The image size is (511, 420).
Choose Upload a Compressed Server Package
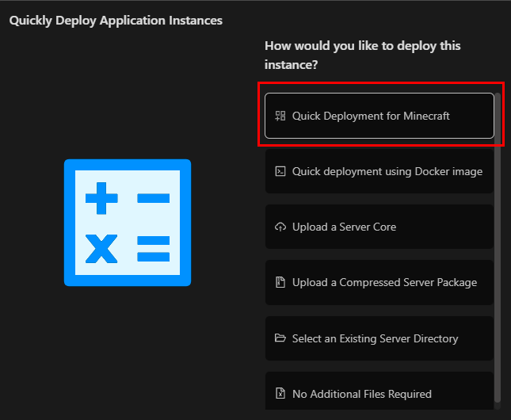click(384, 282)
